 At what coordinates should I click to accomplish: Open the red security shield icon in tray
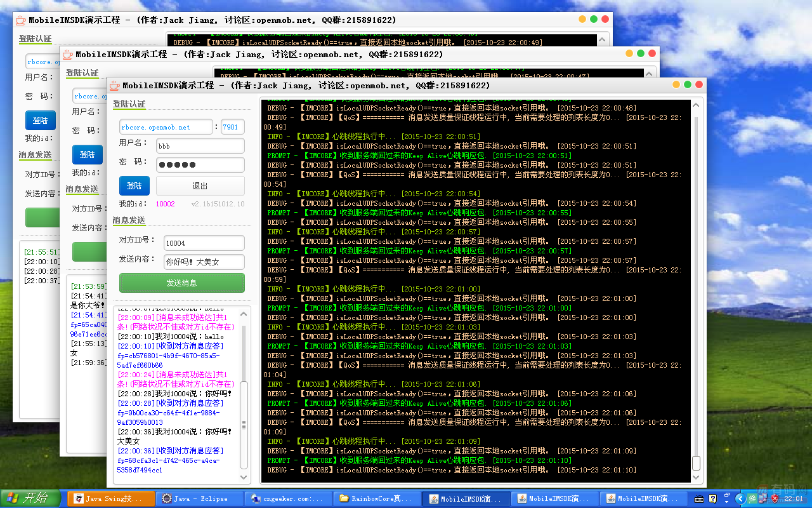(775, 498)
